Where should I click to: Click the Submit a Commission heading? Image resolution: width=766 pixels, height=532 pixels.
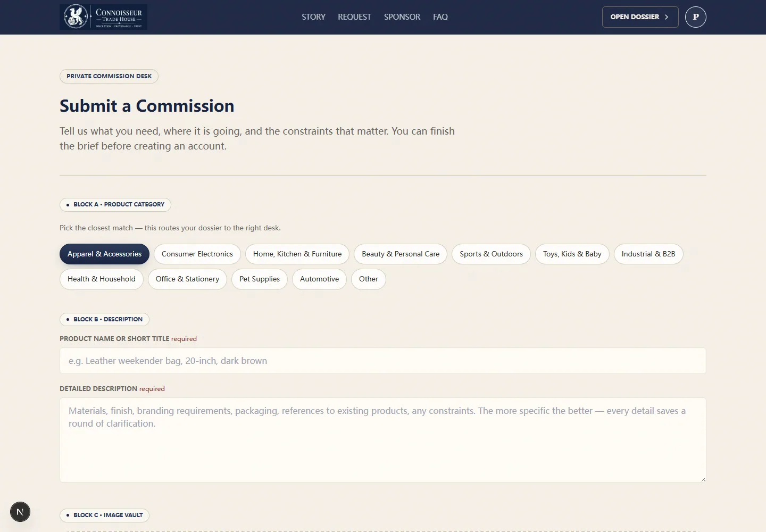[x=147, y=106]
